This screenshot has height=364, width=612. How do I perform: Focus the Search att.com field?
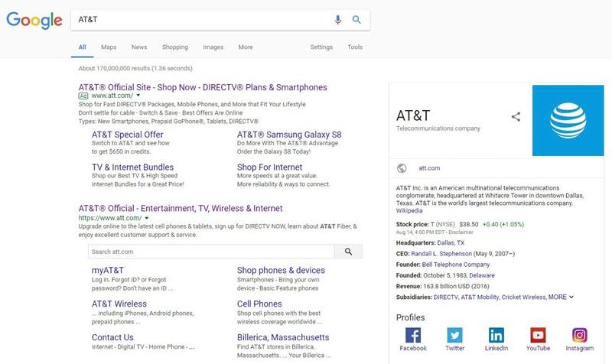pos(211,252)
